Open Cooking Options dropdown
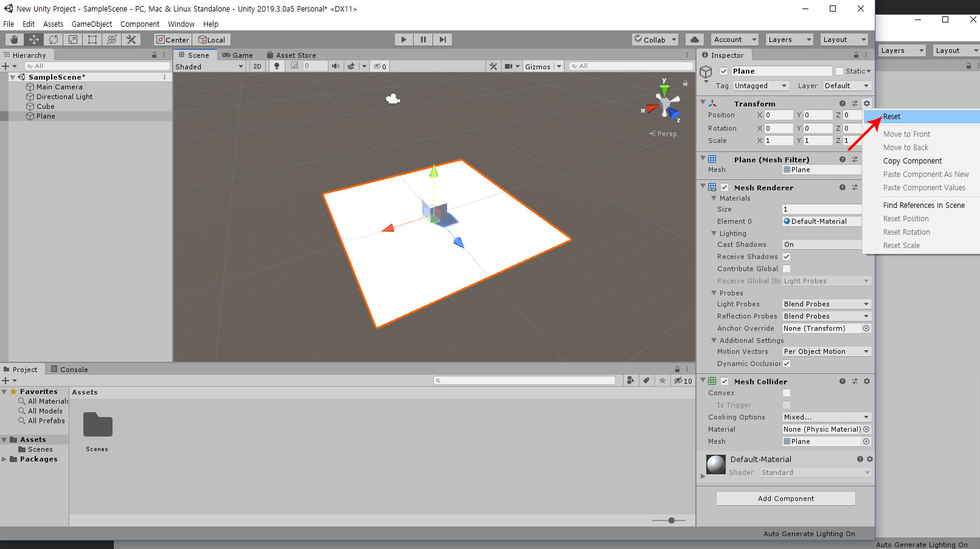Viewport: 980px width, 549px height. [826, 417]
